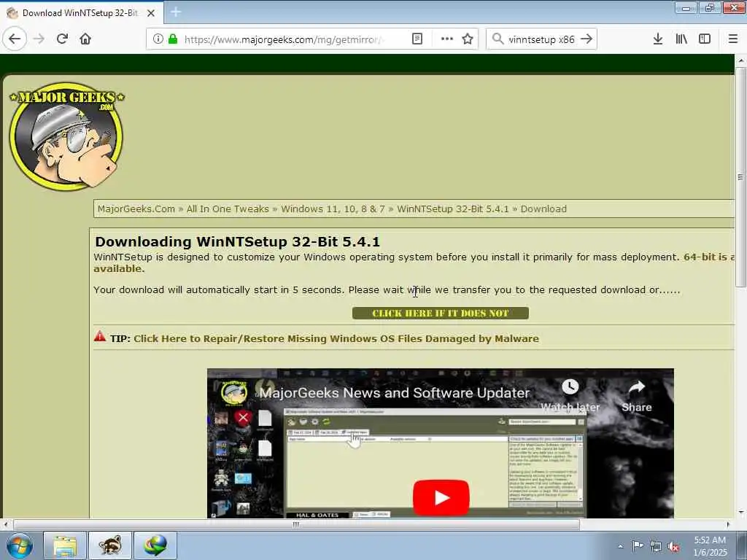Click the CLICK HERE IF IT DOES NOT button
747x560 pixels.
pyautogui.click(x=440, y=314)
